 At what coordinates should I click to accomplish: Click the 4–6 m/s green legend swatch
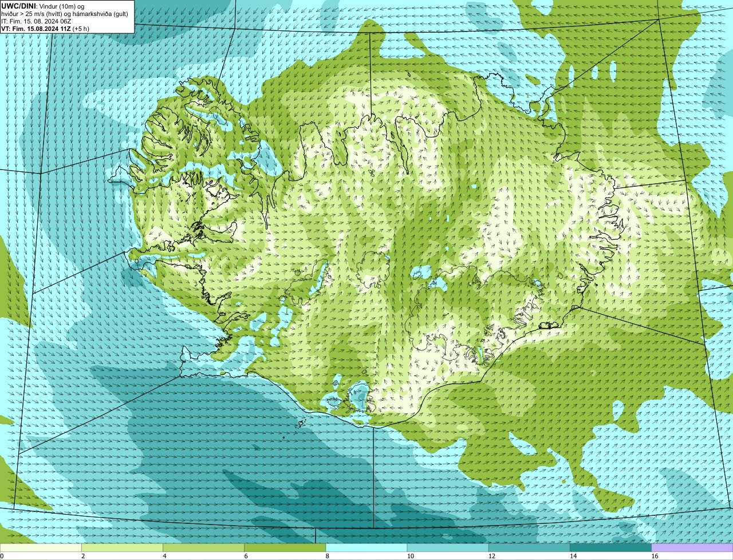203,548
